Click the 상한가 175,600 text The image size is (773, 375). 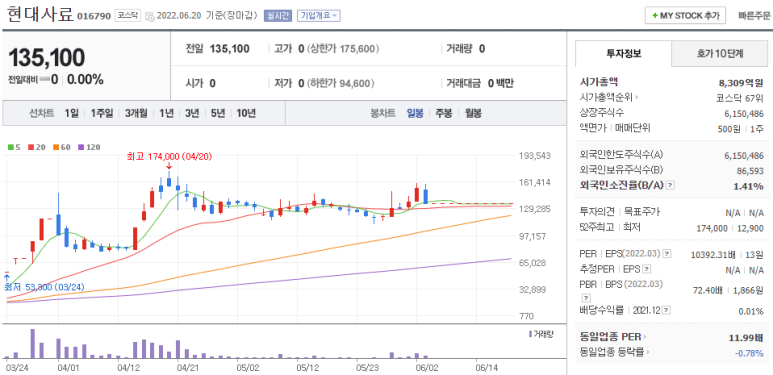[343, 49]
